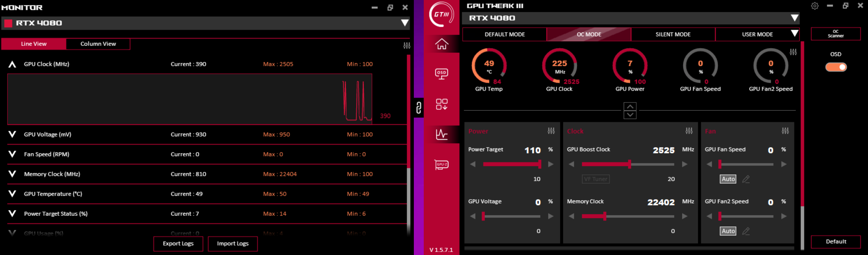Toggle the OSD switch off
868x255 pixels.
[836, 67]
